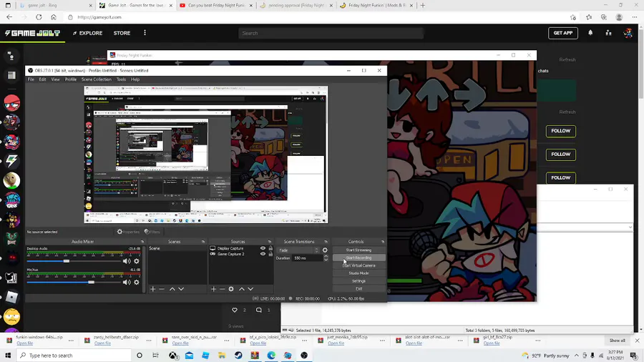Click Exit in OBS Controls

tap(358, 289)
